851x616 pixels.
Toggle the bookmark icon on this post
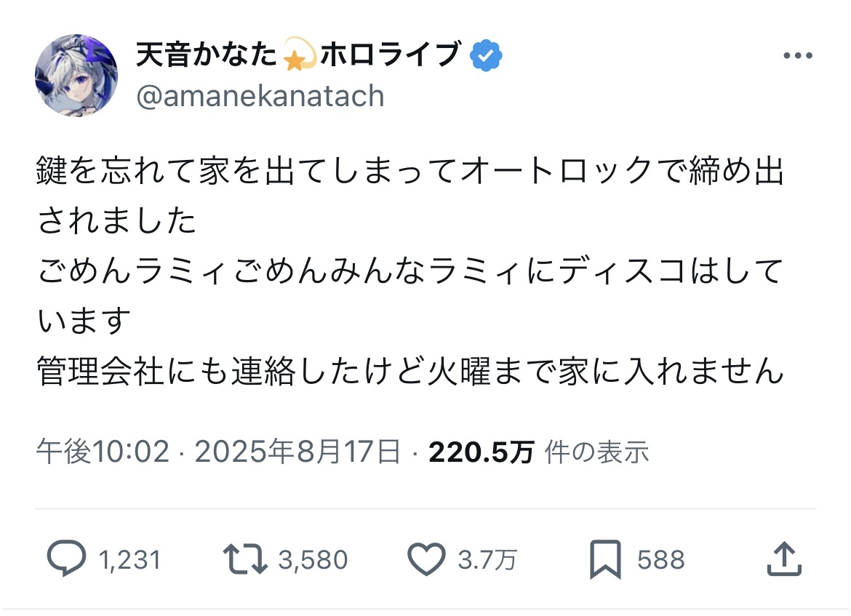(x=605, y=559)
